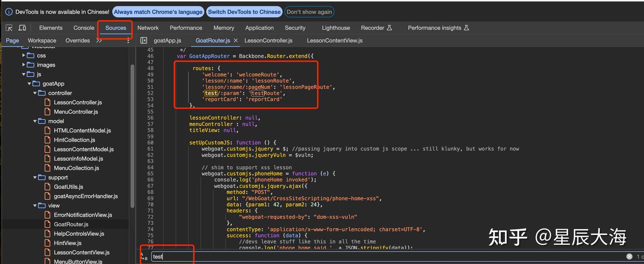Click the info icon on the Chinese notification bar
This screenshot has height=264, width=644.
8,12
